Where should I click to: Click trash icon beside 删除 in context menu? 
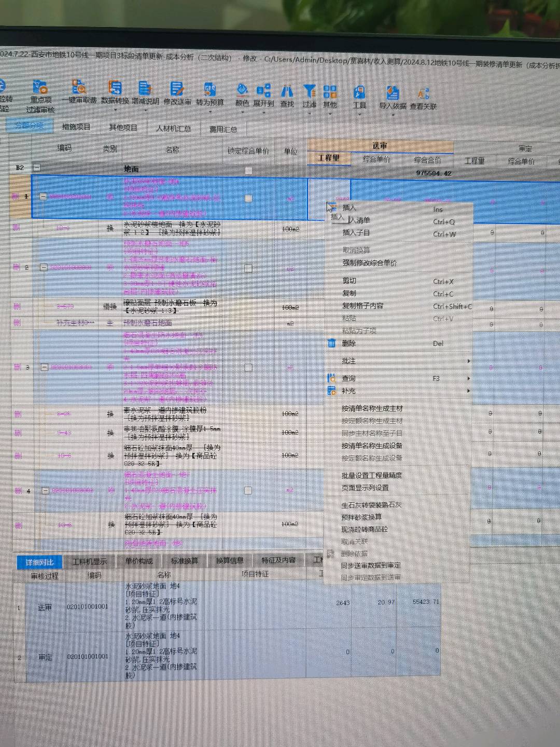coord(332,343)
